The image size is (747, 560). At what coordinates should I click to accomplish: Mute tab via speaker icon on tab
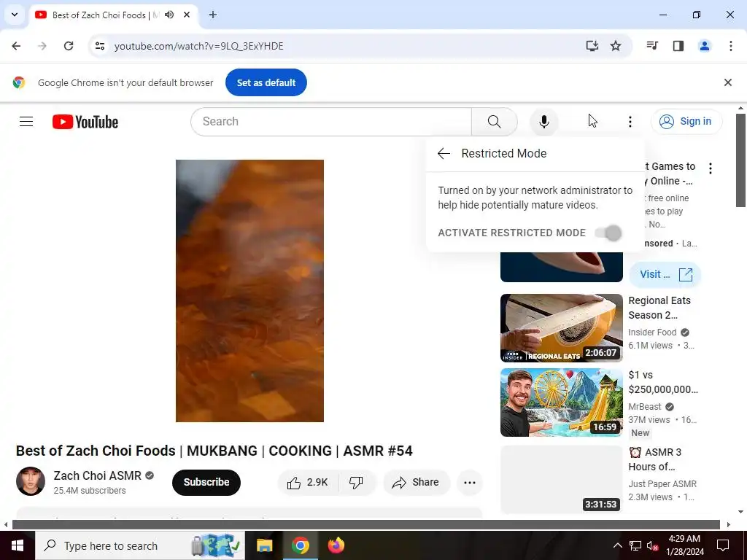pyautogui.click(x=169, y=15)
